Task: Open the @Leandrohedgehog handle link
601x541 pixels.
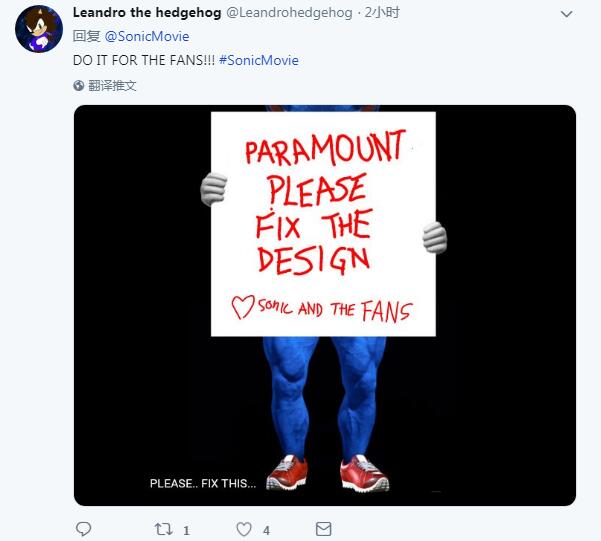Action: pyautogui.click(x=290, y=13)
